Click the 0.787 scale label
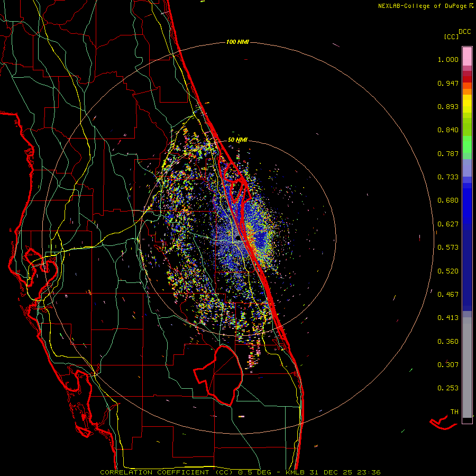Screen dimensions: 476x476 448,153
